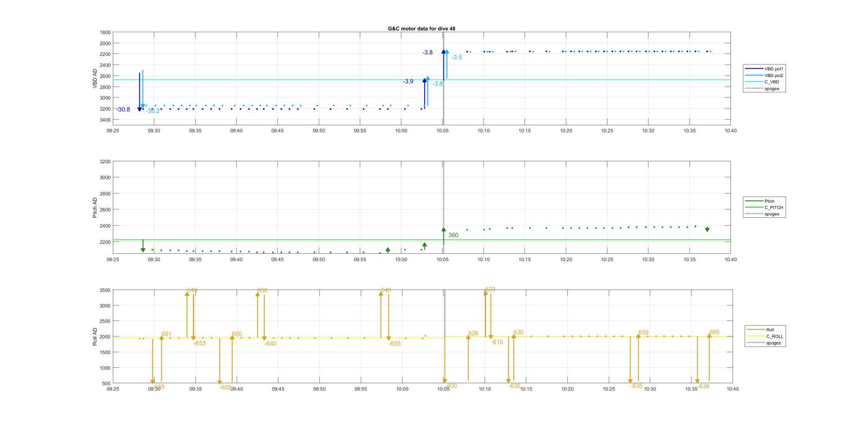Click the '3400' tick on the VBD axis
868x430 pixels.
[105, 119]
